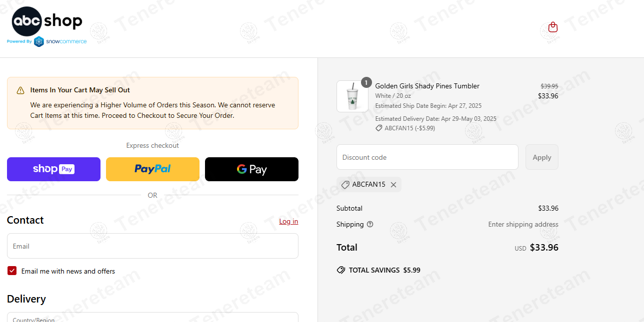Pay with Shop Pay express checkout
The width and height of the screenshot is (644, 322).
[53, 169]
